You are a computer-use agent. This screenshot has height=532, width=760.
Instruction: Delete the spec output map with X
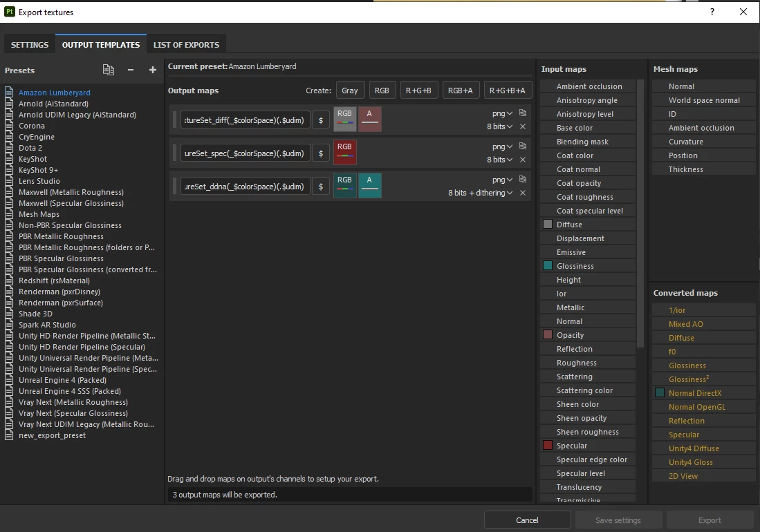pos(523,160)
